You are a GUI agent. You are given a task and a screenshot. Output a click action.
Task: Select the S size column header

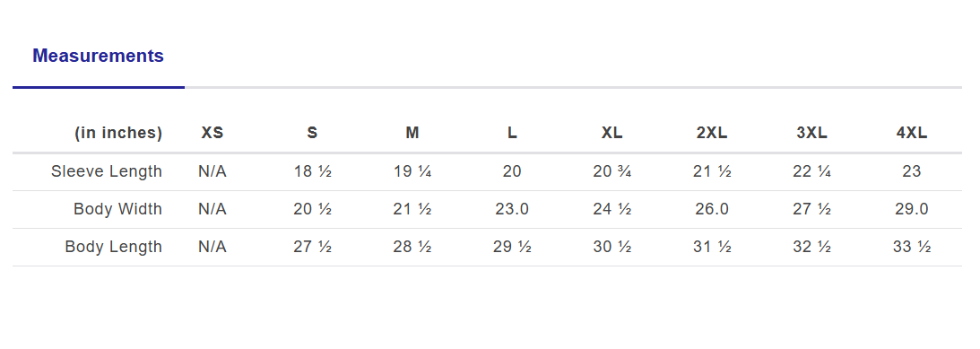coord(312,133)
